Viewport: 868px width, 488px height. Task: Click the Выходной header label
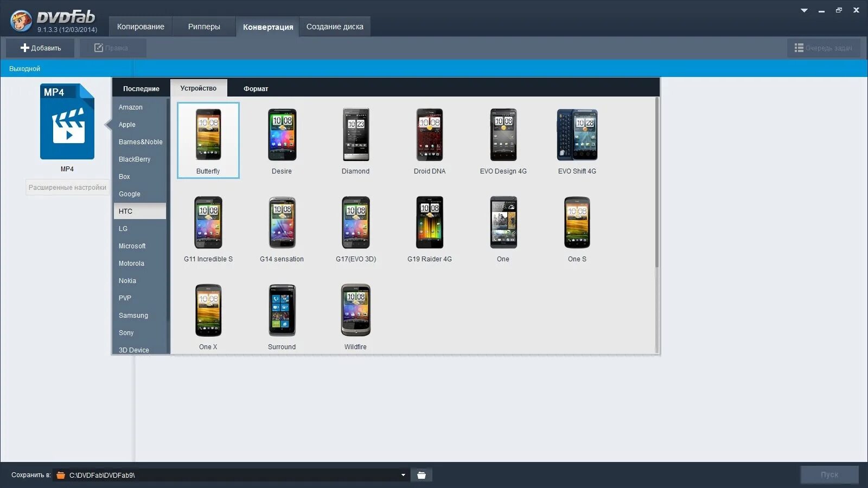tap(24, 69)
